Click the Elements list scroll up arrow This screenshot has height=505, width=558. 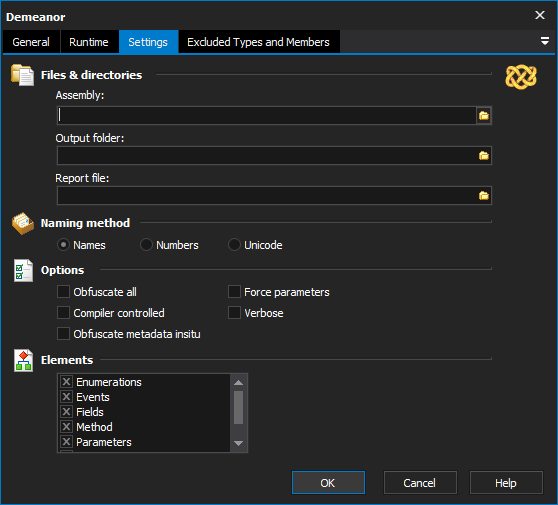coord(238,383)
